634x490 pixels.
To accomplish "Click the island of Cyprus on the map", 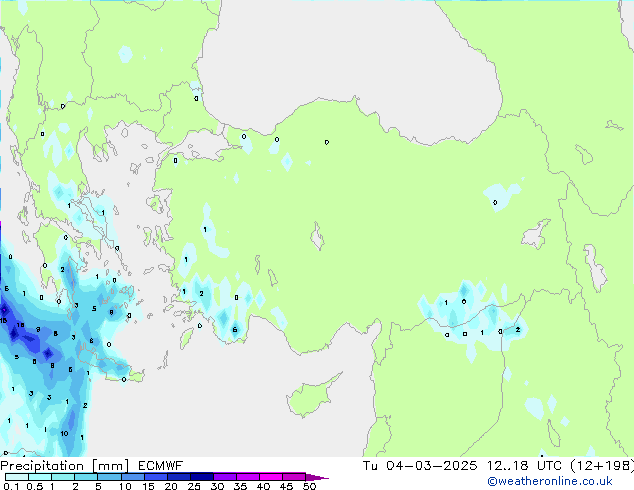I will tap(311, 398).
